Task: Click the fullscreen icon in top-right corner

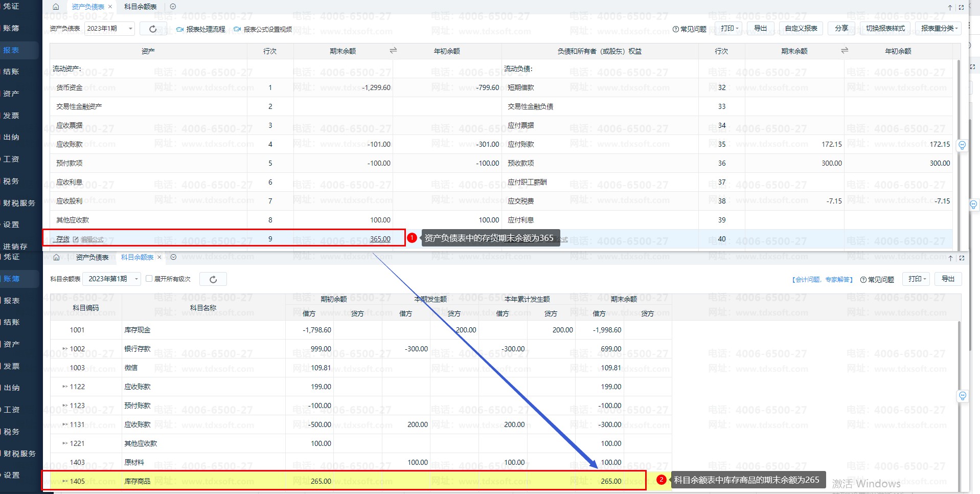Action: tap(961, 7)
